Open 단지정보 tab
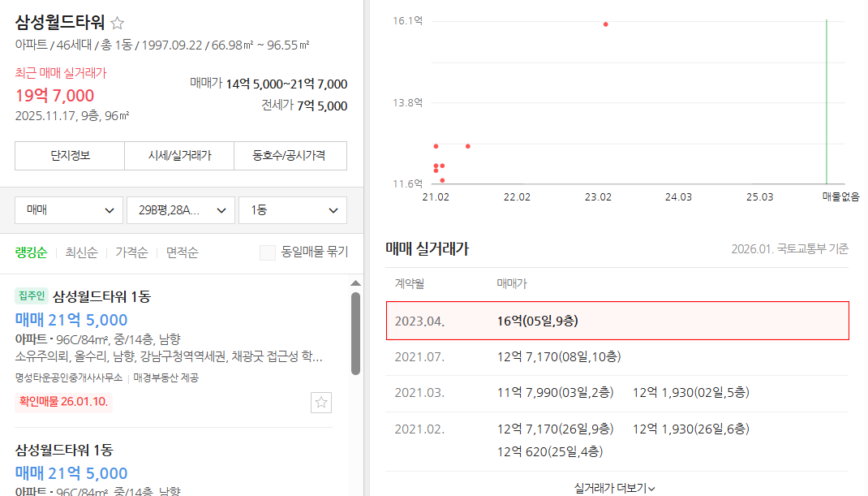868x496 pixels. [x=70, y=156]
